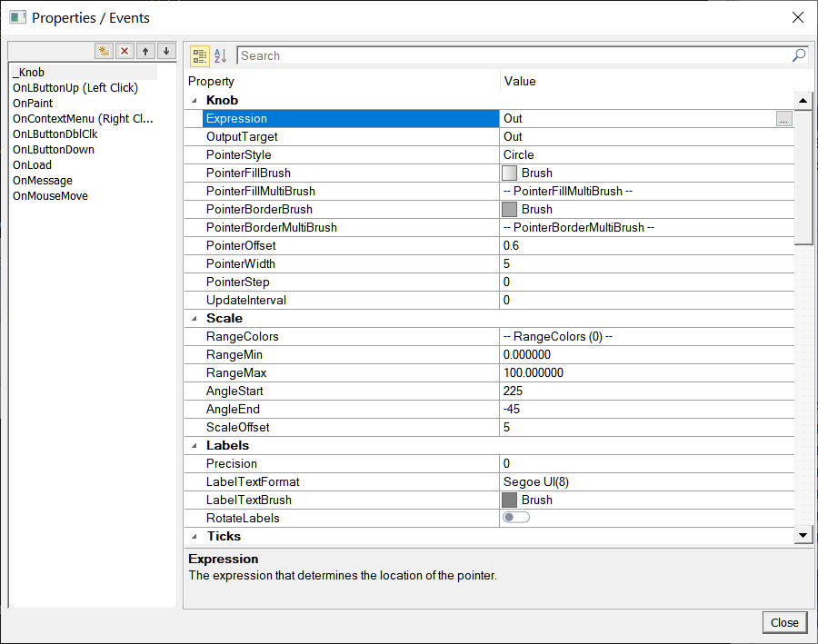818x644 pixels.
Task: Click the RangeMax property name
Action: pyautogui.click(x=236, y=373)
